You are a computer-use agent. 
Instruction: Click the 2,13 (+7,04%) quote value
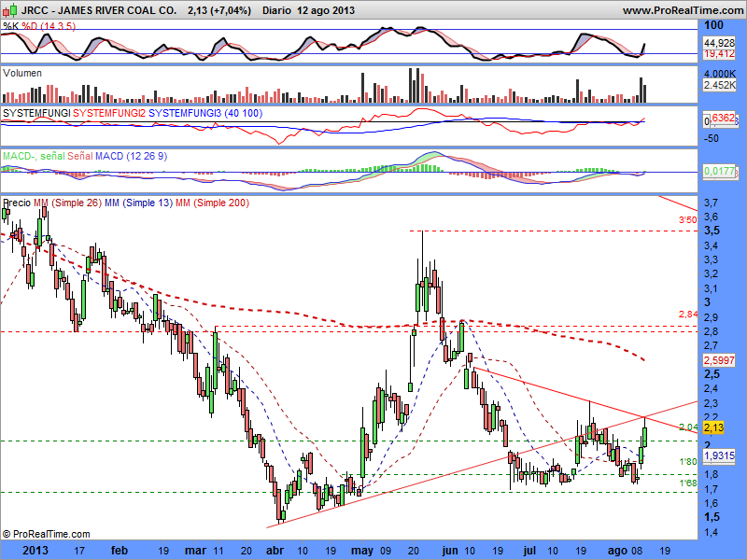click(219, 10)
